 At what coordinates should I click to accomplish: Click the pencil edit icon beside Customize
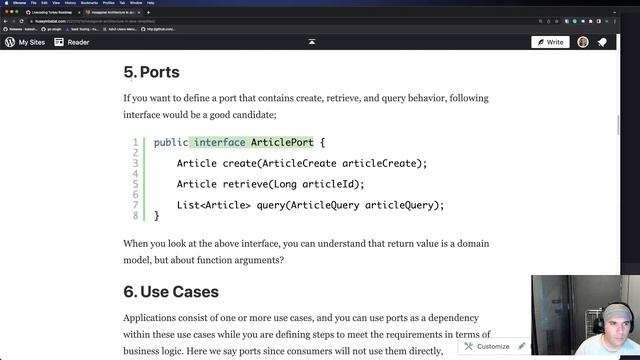pyautogui.click(x=522, y=346)
